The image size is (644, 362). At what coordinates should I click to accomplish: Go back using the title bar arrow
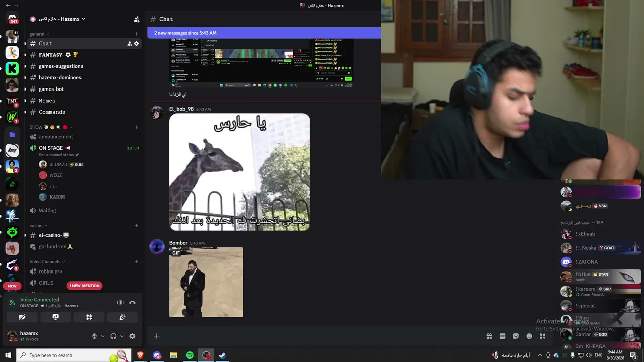(x=8, y=5)
